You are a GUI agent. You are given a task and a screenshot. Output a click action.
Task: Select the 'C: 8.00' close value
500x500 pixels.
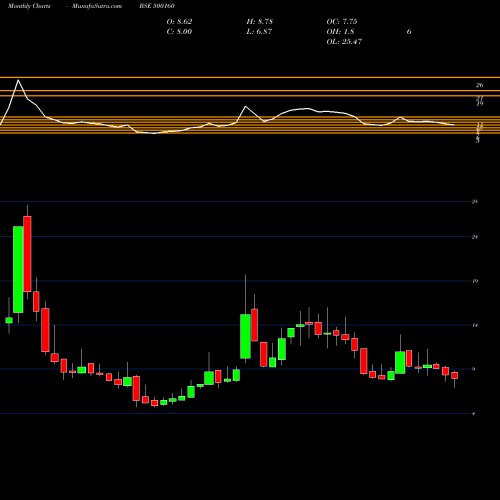[x=179, y=32]
